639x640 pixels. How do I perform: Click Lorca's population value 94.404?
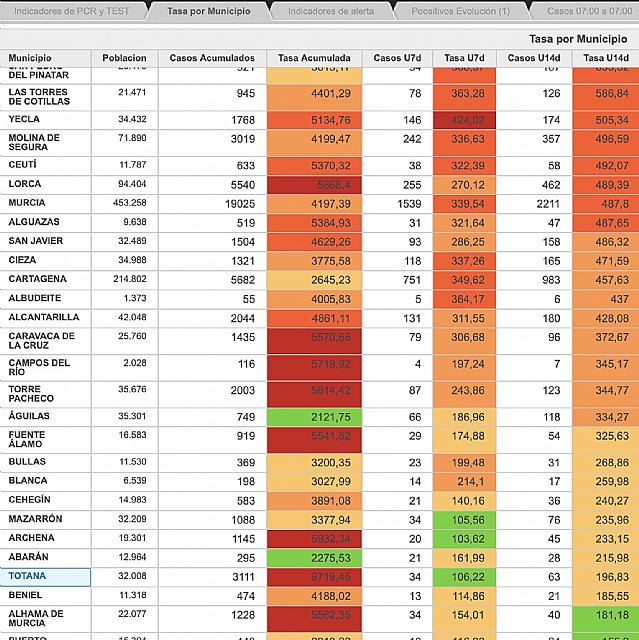click(124, 184)
